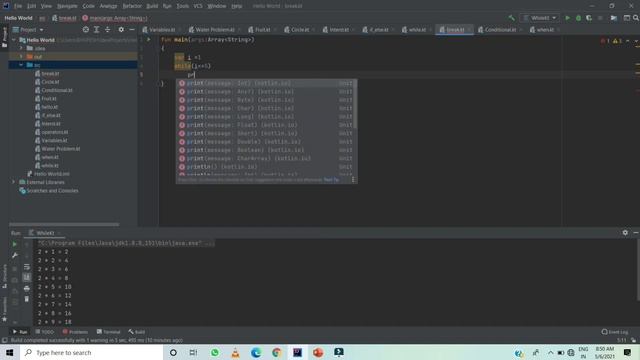Expand the .idea folder
Screen dimensions: 640x360
point(21,48)
